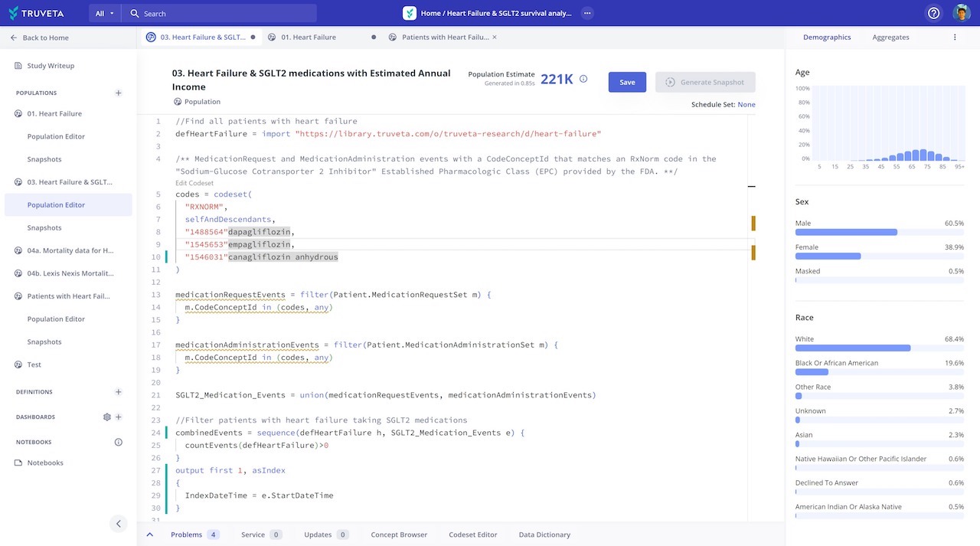Open the Aggregates tab
The height and width of the screenshot is (546, 980).
tap(890, 37)
